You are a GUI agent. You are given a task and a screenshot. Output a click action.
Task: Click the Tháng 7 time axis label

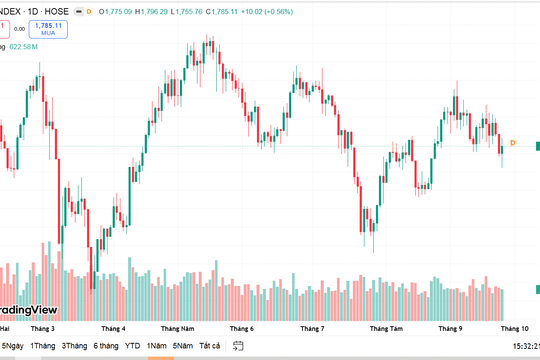tap(312, 329)
